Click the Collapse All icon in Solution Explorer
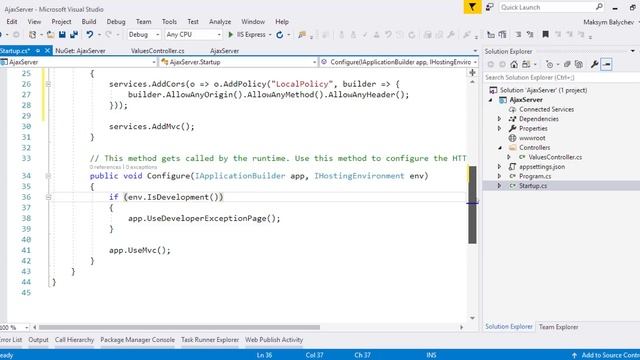The height and width of the screenshot is (360, 640). pyautogui.click(x=567, y=64)
